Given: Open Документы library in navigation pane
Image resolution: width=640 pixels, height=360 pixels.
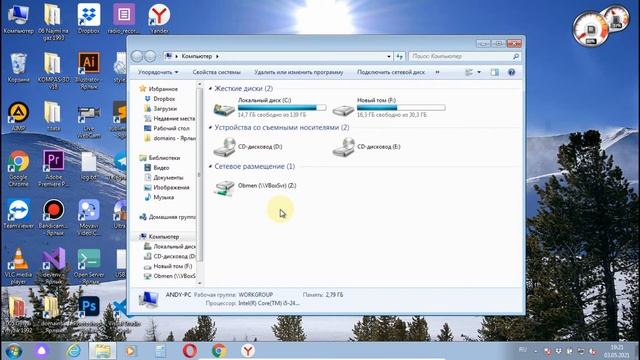Looking at the screenshot, I should [x=168, y=178].
